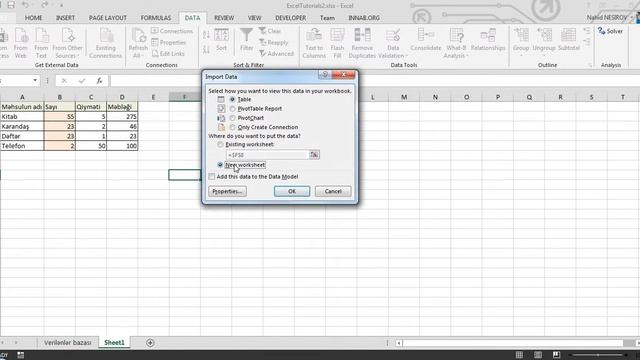Click horizontal scrollbar left arrow
Image resolution: width=640 pixels, height=360 pixels.
pos(399,343)
